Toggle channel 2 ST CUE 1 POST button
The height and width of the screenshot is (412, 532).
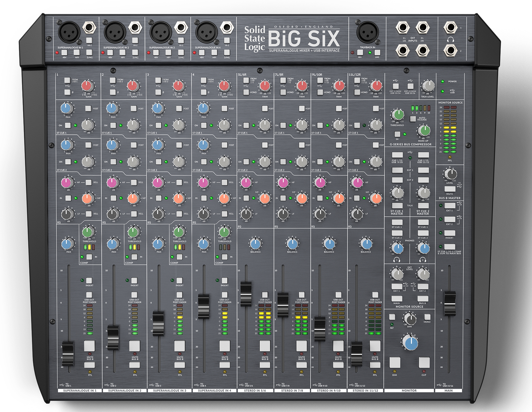[134, 108]
